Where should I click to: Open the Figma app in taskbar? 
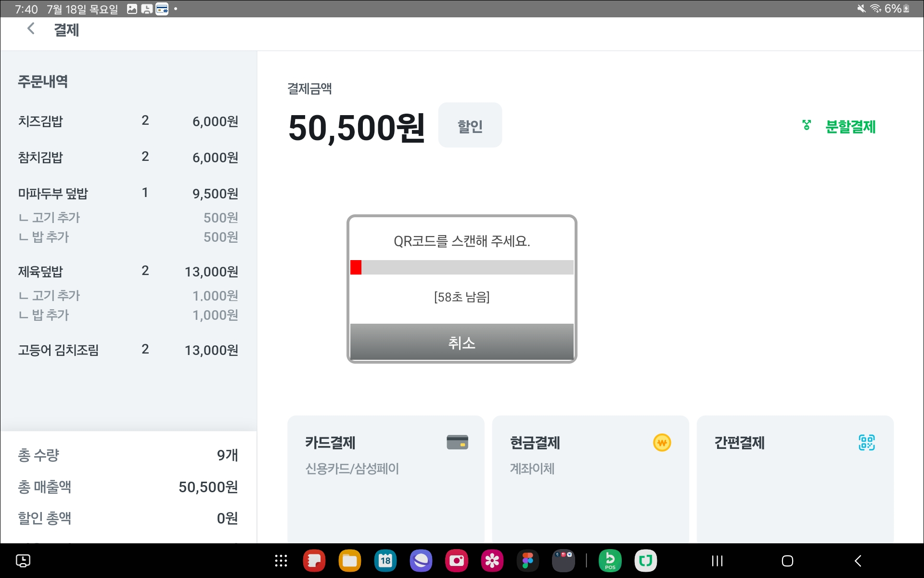click(528, 561)
